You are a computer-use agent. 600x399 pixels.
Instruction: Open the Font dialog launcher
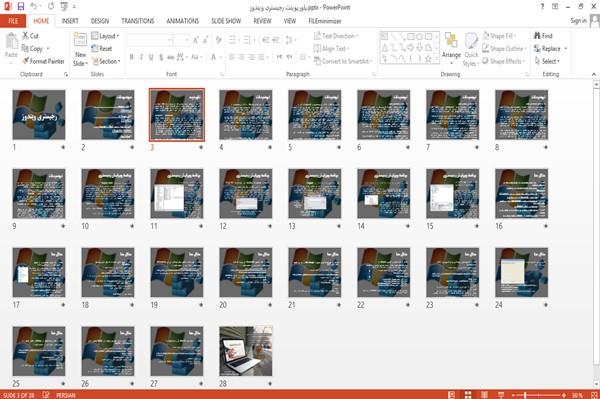point(221,74)
